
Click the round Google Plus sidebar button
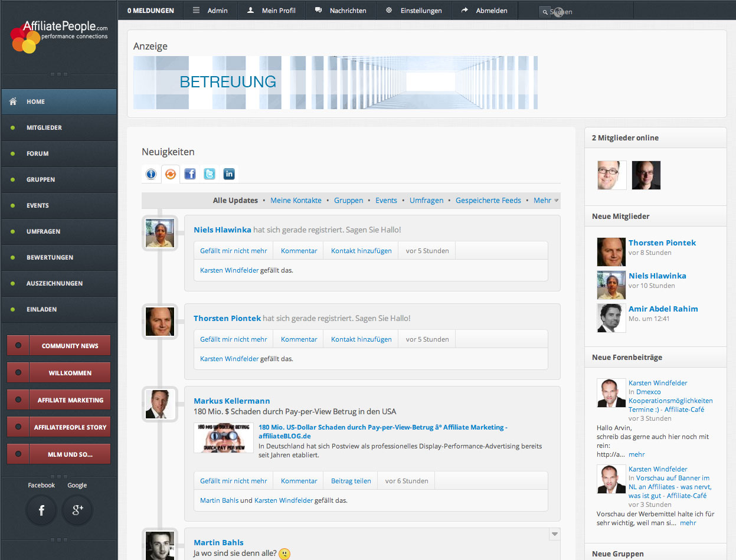77,510
